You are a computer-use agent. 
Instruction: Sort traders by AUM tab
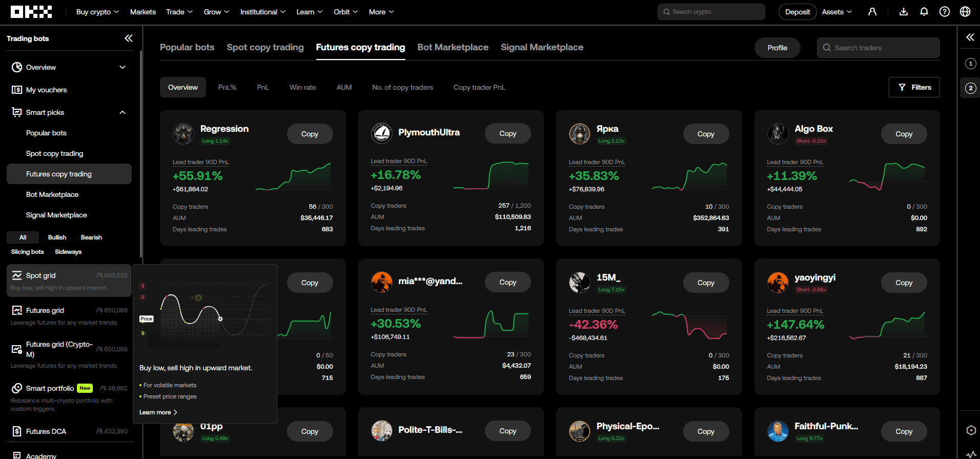344,87
